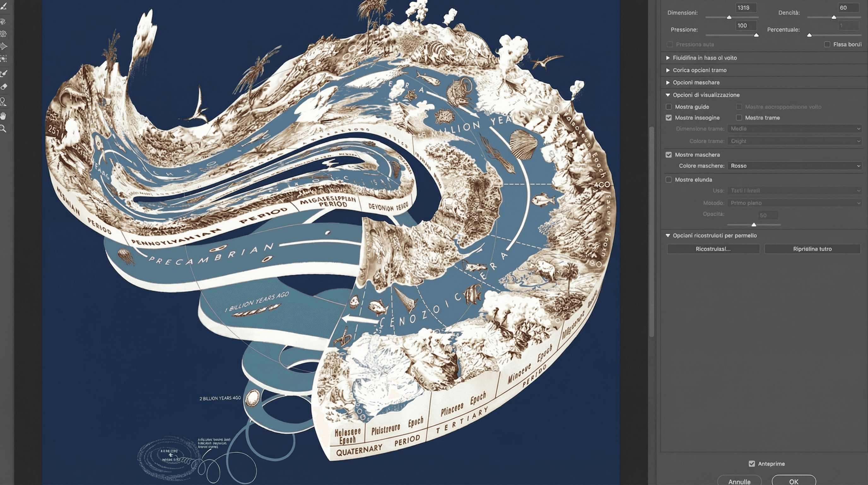Screen dimensions: 868x485
Task: Select the Freeze Mask tool
Action: 3,73
